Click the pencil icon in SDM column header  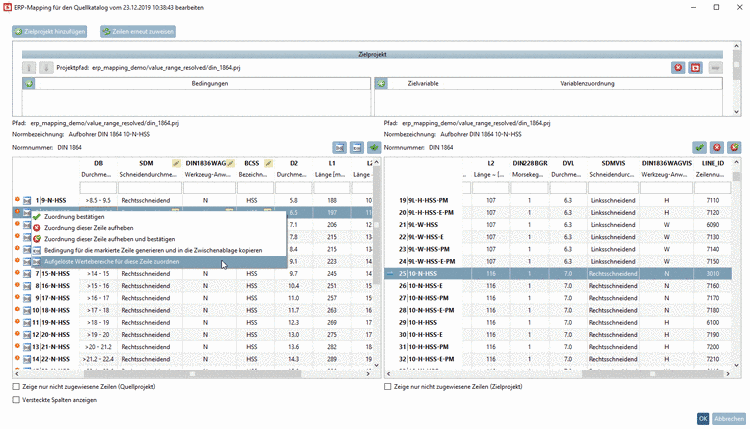[176, 162]
